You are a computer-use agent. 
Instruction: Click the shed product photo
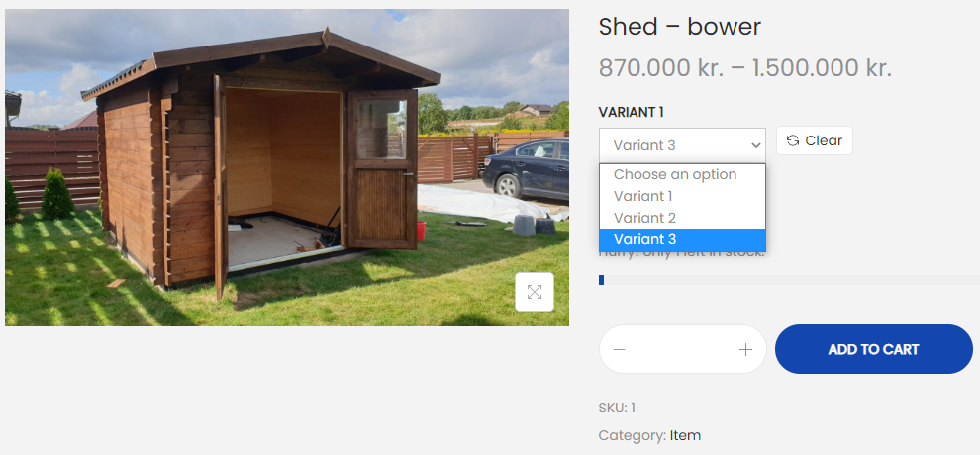click(x=287, y=167)
